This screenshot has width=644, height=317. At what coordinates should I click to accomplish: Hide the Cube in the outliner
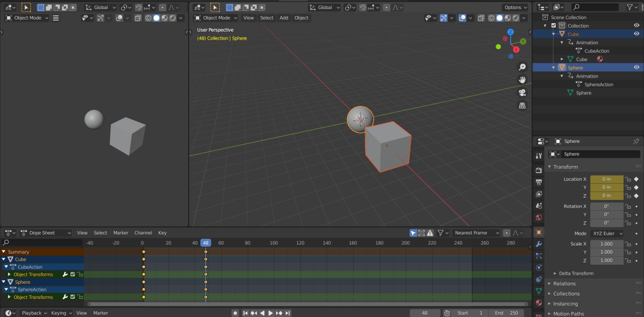(636, 34)
